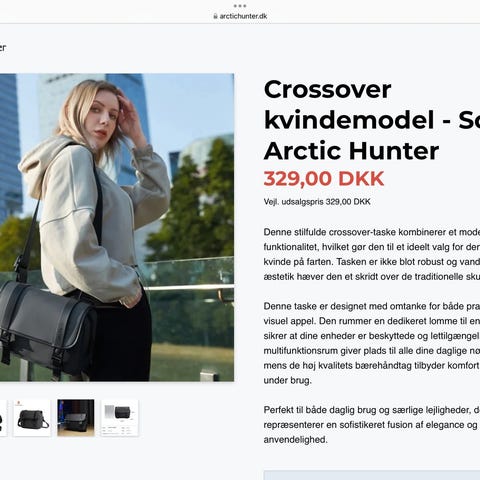Click the cut-off logo text at top left
This screenshot has width=480, height=480.
tap(3, 48)
